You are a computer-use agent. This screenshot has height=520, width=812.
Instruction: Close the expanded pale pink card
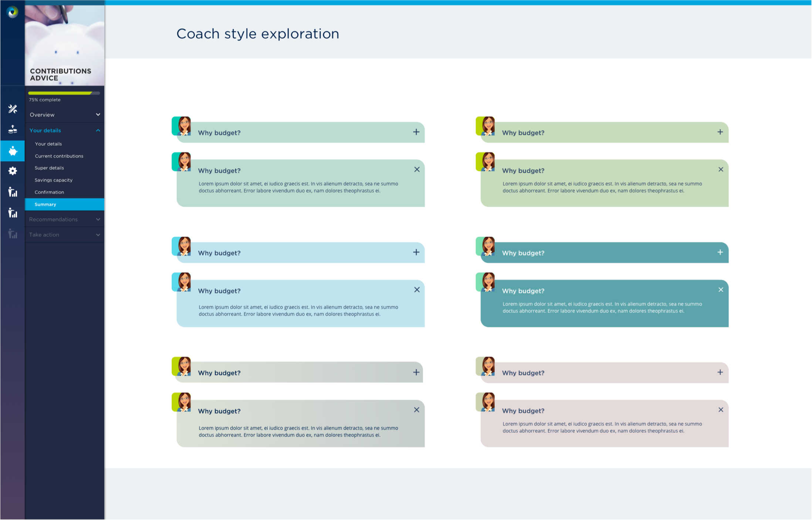tap(721, 410)
